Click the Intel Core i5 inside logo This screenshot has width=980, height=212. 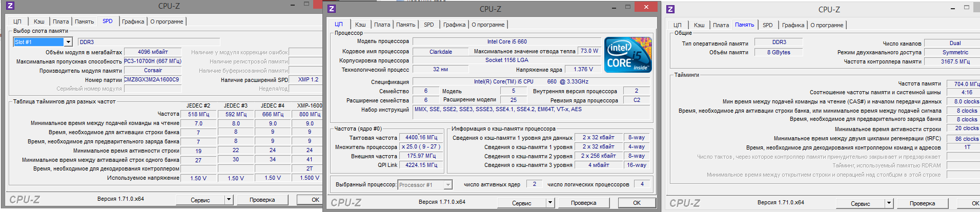pos(628,55)
